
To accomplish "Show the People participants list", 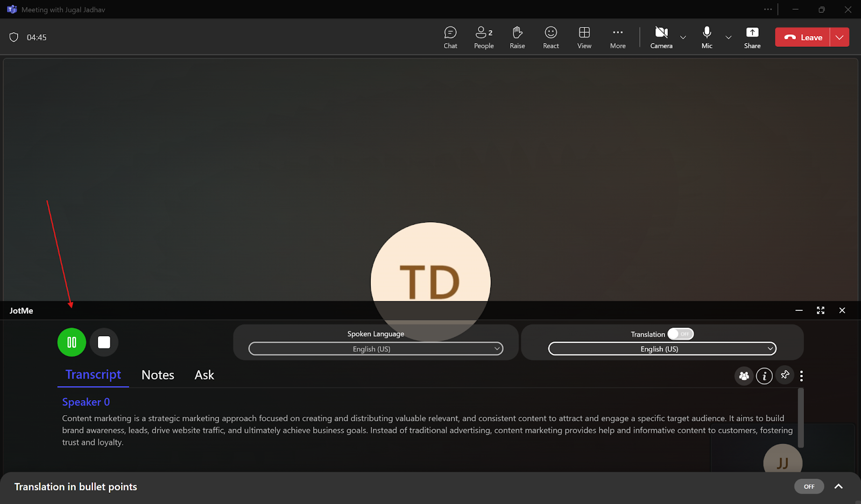I will (484, 38).
